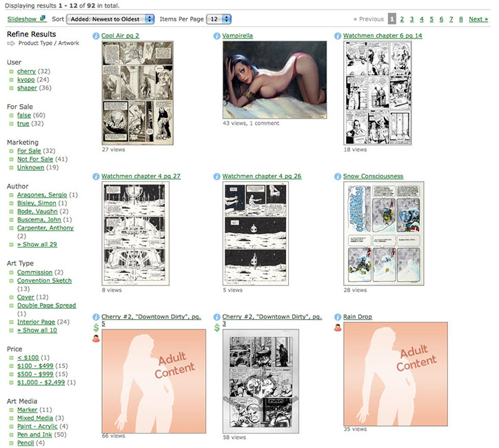This screenshot has width=499, height=448.
Task: Open the Watchmen chapter 4 pg 27 title link
Action: 141,176
